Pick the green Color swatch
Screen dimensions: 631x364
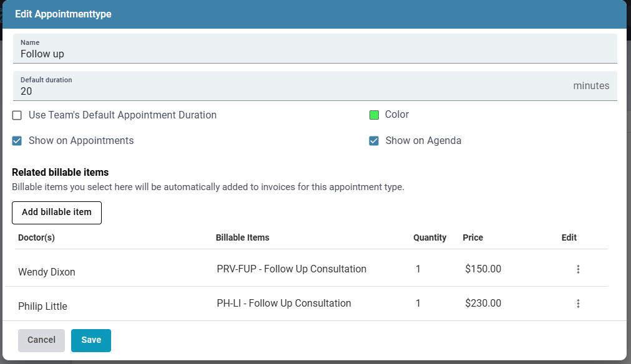click(x=374, y=115)
